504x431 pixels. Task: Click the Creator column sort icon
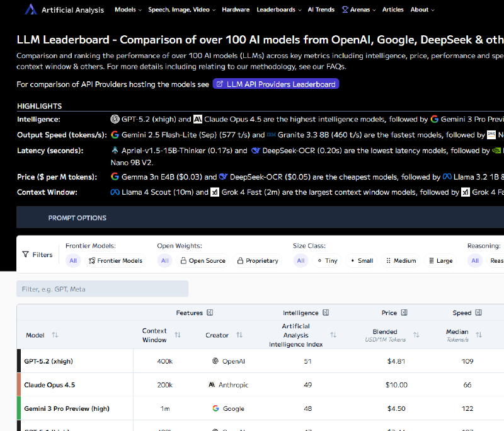click(239, 335)
